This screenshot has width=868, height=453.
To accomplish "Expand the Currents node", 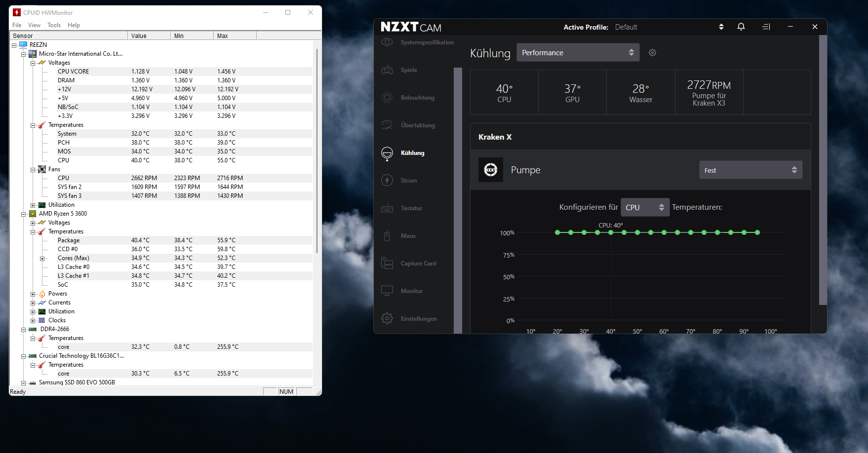I will (x=33, y=302).
